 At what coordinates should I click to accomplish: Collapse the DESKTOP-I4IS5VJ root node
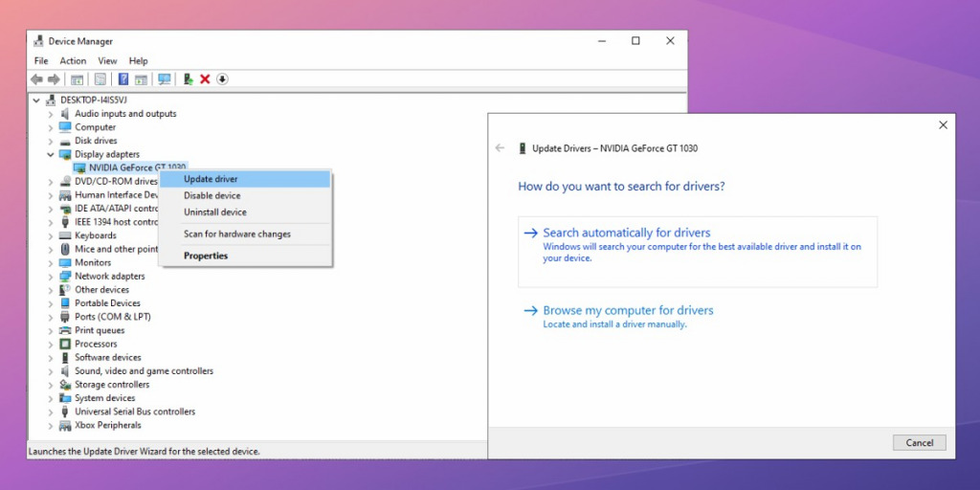pyautogui.click(x=36, y=100)
